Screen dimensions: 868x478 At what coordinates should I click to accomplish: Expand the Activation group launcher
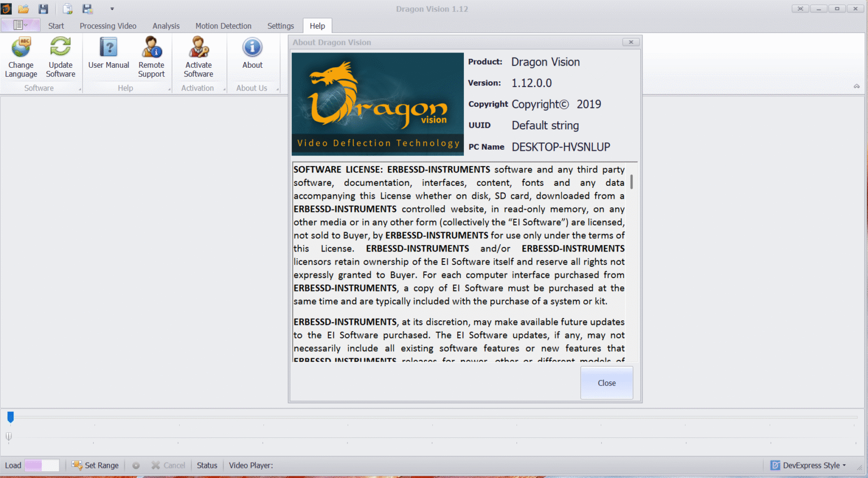click(x=224, y=89)
